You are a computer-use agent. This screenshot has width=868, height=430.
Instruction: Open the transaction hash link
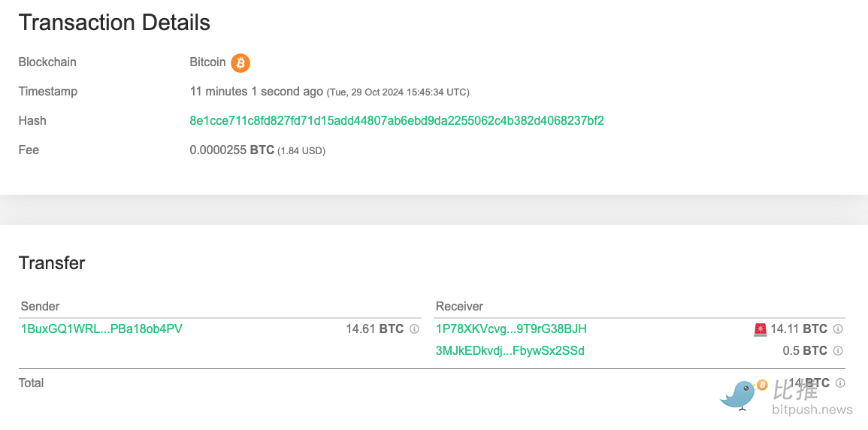(397, 120)
